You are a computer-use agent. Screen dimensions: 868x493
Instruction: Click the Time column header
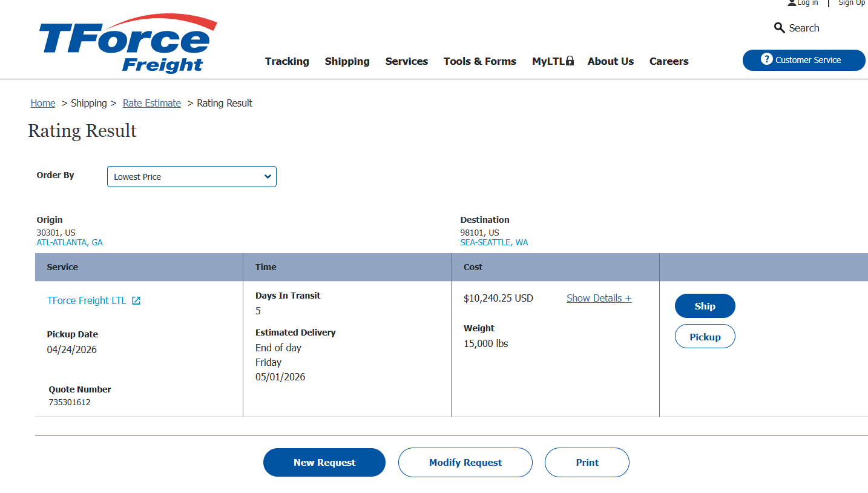pos(266,267)
